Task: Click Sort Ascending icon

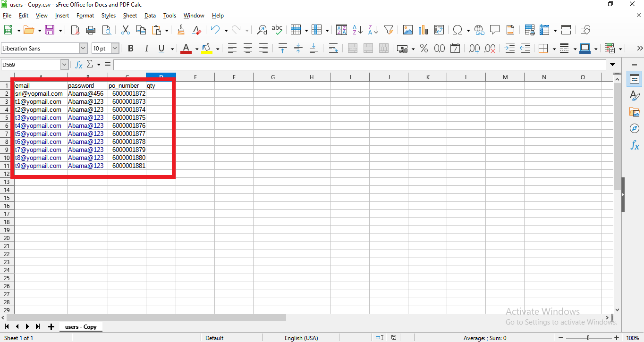Action: tap(357, 30)
